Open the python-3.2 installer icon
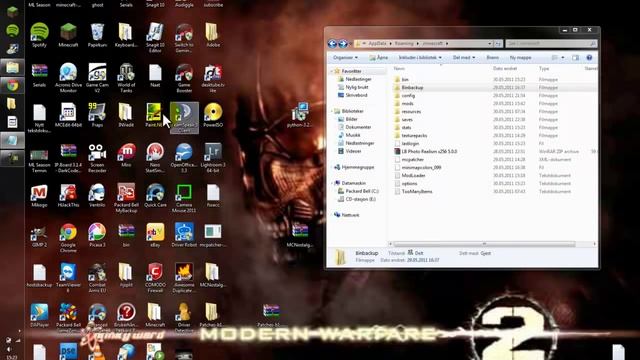640x360 pixels. 300,115
